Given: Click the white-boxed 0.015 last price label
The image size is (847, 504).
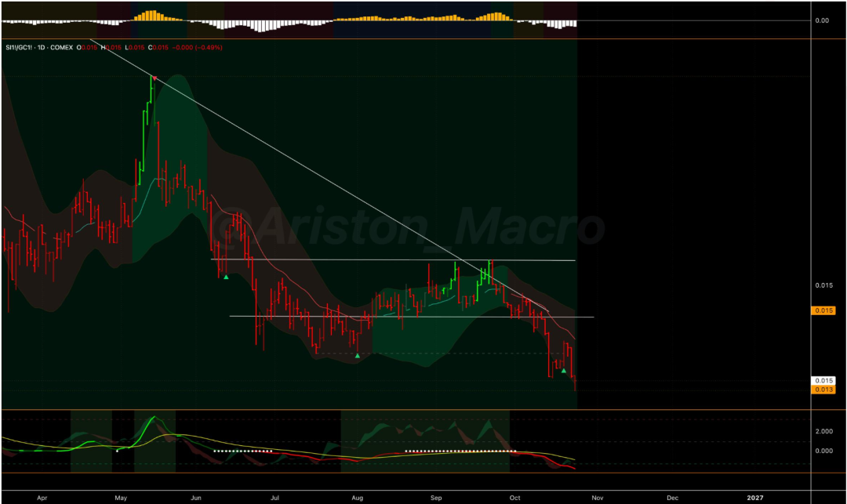Looking at the screenshot, I should (823, 380).
